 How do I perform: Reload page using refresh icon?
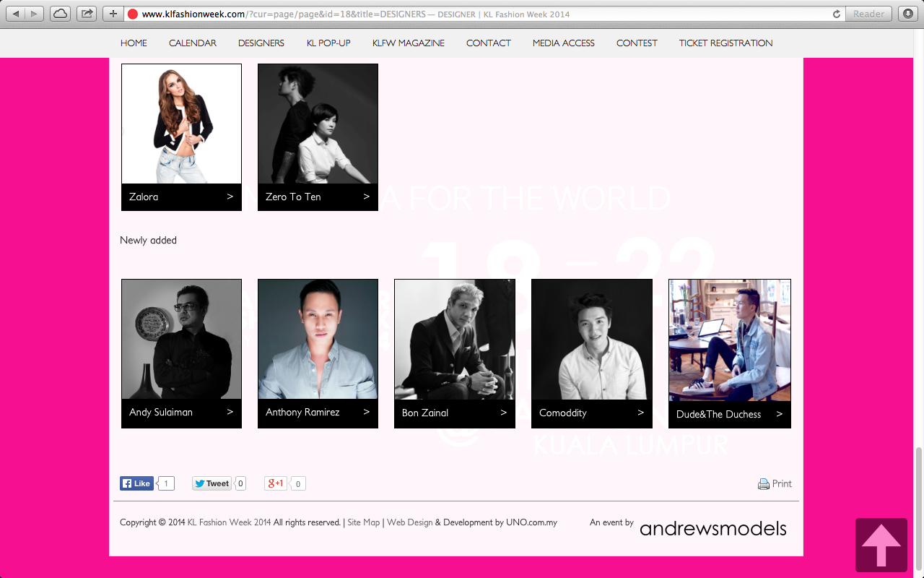pyautogui.click(x=837, y=14)
